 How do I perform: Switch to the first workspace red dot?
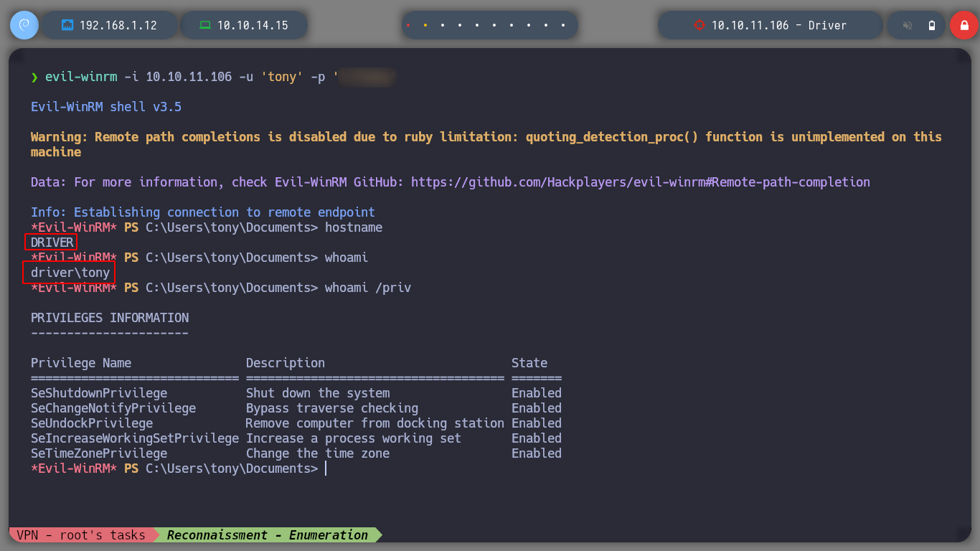[x=408, y=25]
